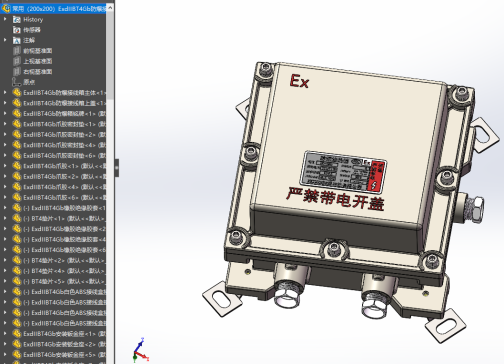
Task: Click part icon of 爪胶<1>
Action: click(17, 166)
